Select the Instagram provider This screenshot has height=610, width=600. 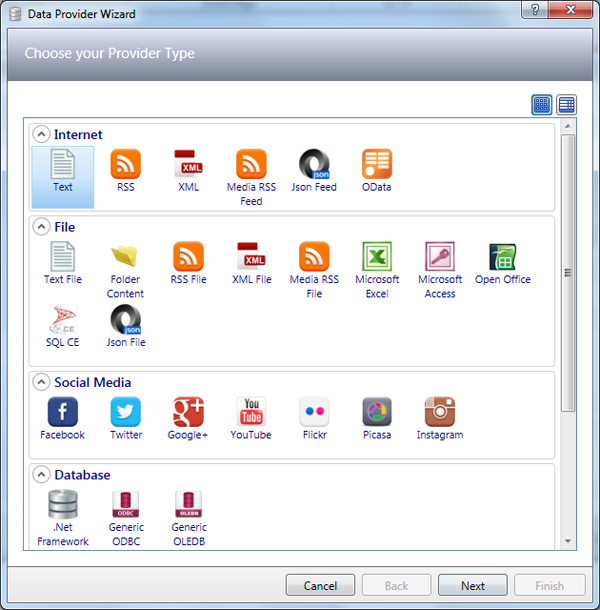[440, 419]
